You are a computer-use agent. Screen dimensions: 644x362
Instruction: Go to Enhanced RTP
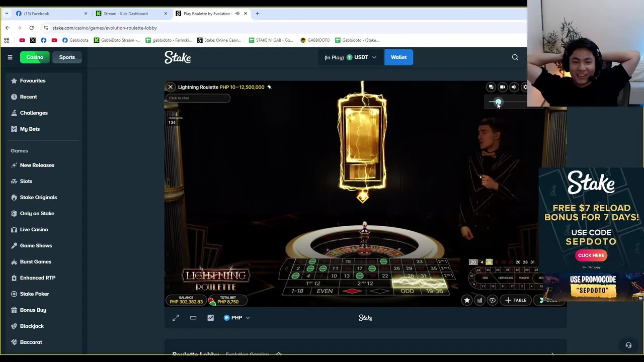(x=37, y=278)
